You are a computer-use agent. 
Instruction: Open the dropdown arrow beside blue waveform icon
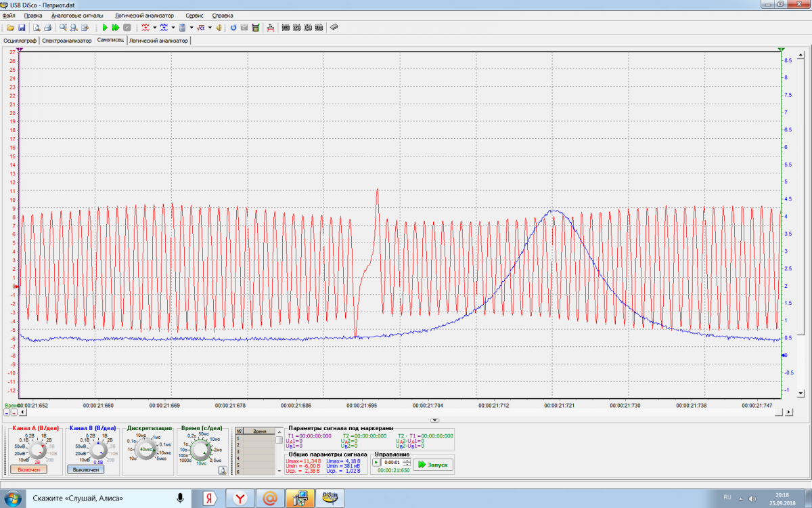[x=173, y=28]
